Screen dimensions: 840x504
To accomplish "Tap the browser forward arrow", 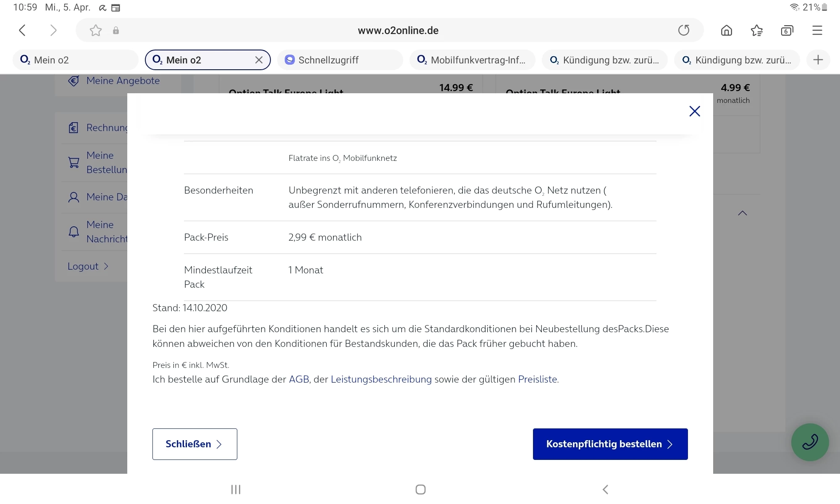I will pyautogui.click(x=53, y=30).
